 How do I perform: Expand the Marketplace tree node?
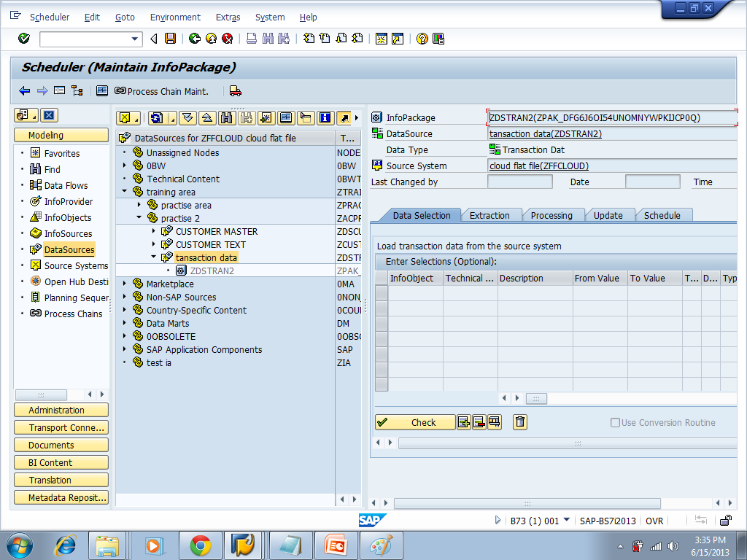tap(124, 284)
